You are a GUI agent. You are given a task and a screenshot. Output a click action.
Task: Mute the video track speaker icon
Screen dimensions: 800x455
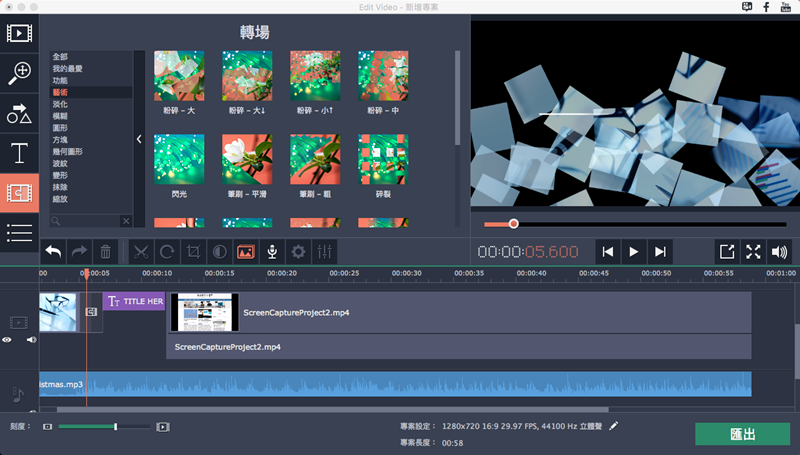click(31, 340)
